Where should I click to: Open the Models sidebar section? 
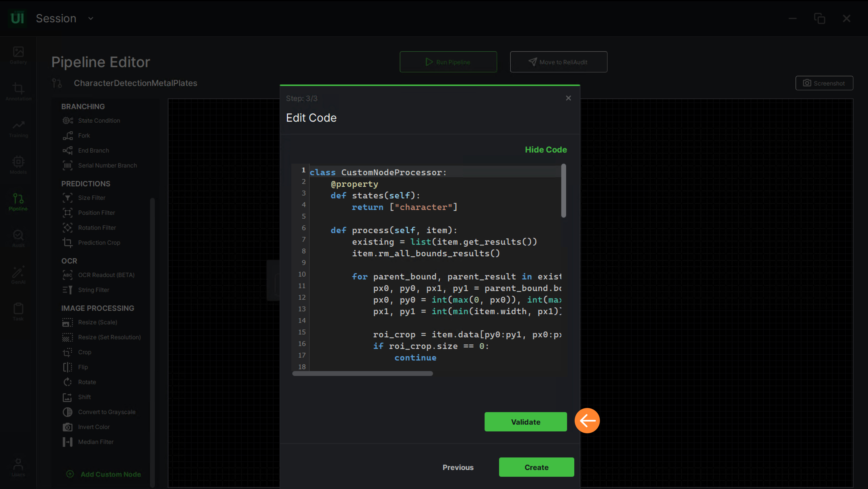(18, 165)
